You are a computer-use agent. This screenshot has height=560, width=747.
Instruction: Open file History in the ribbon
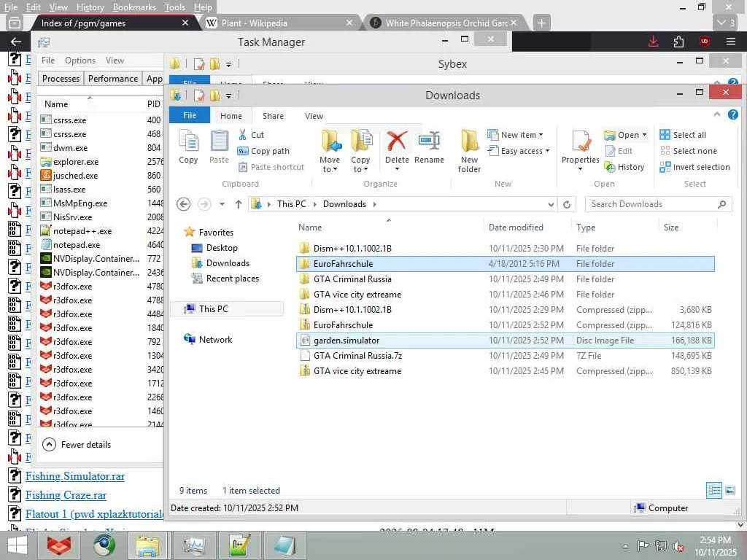(x=624, y=167)
